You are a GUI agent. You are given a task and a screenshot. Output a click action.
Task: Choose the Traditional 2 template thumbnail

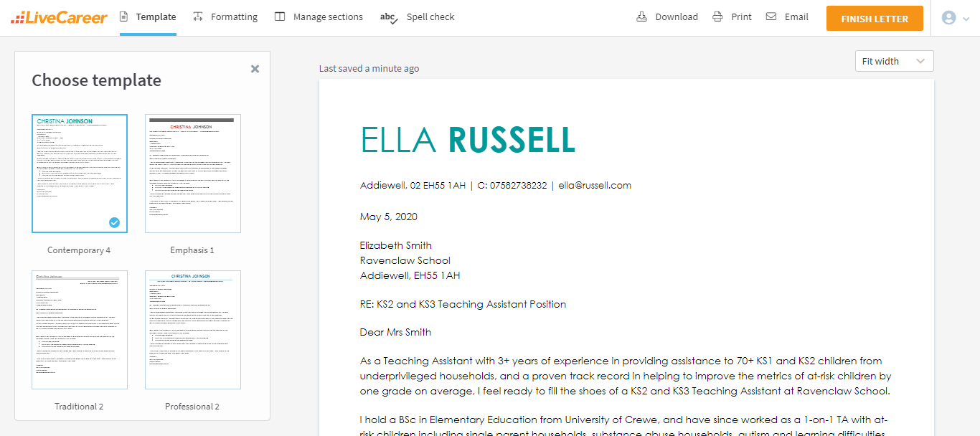click(80, 330)
